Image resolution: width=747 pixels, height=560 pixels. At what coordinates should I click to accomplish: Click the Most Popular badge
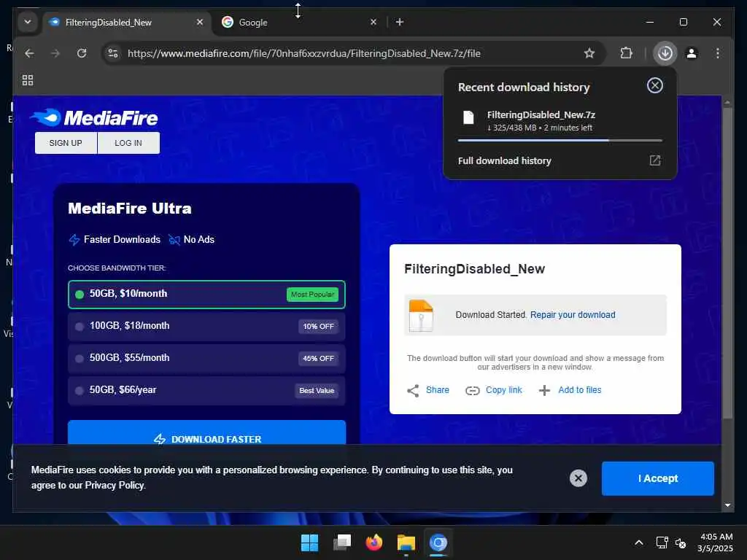(x=312, y=295)
